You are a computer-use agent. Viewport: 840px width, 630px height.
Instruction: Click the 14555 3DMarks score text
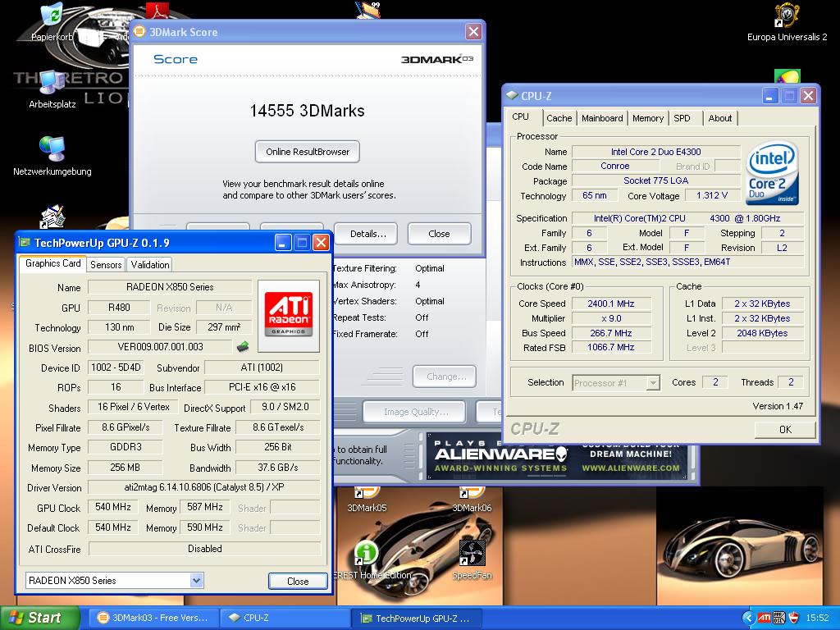(307, 111)
